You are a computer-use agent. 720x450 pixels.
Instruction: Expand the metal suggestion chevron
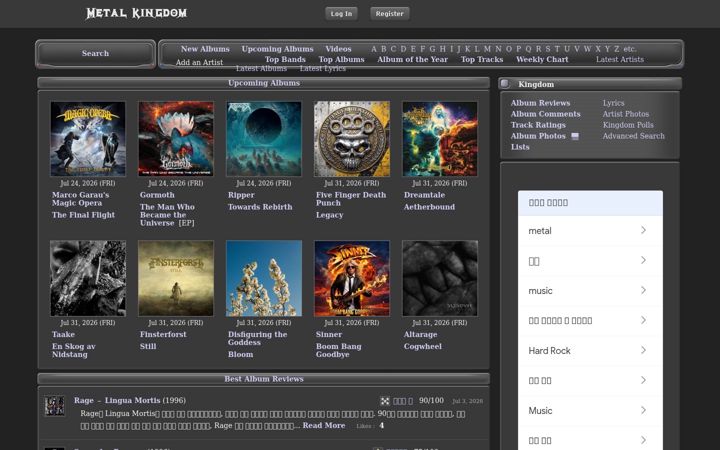[x=643, y=231]
